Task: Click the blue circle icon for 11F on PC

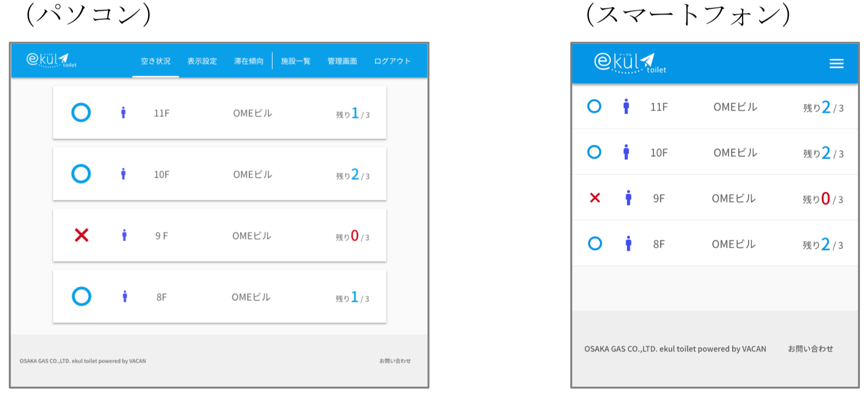Action: [x=81, y=113]
